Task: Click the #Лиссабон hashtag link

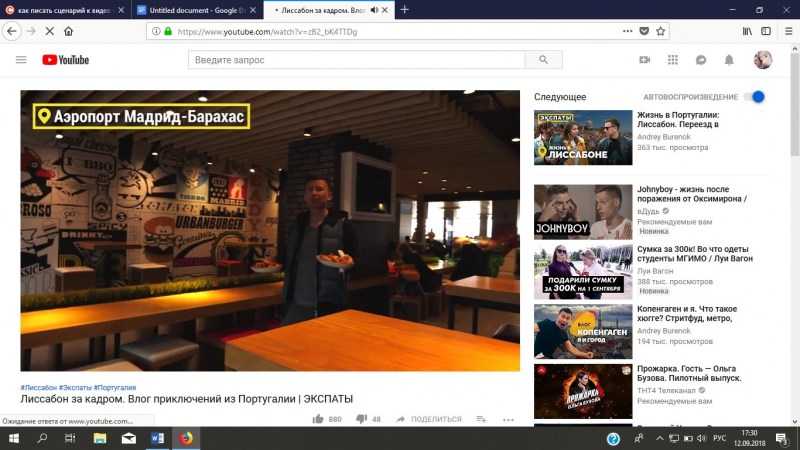Action: tap(38, 387)
